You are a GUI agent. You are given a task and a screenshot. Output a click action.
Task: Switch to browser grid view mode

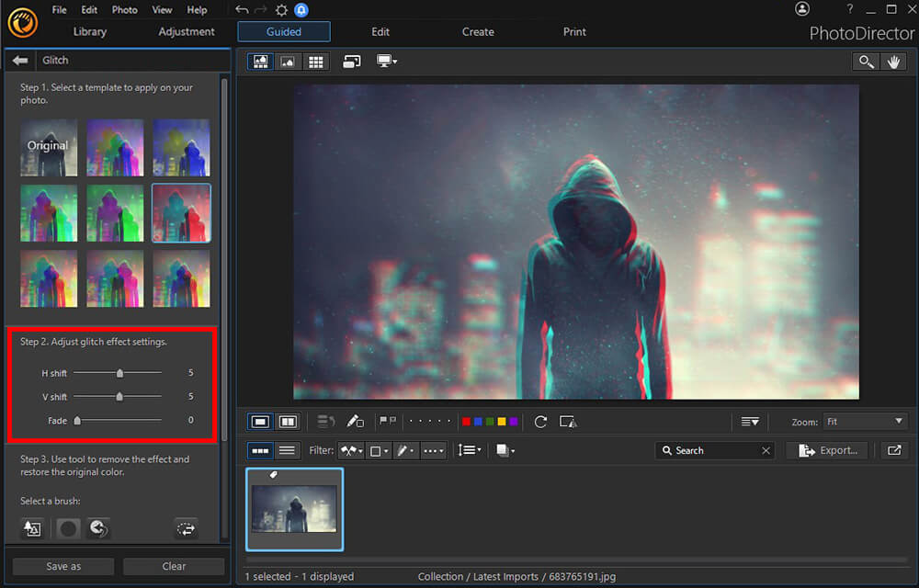tap(315, 62)
